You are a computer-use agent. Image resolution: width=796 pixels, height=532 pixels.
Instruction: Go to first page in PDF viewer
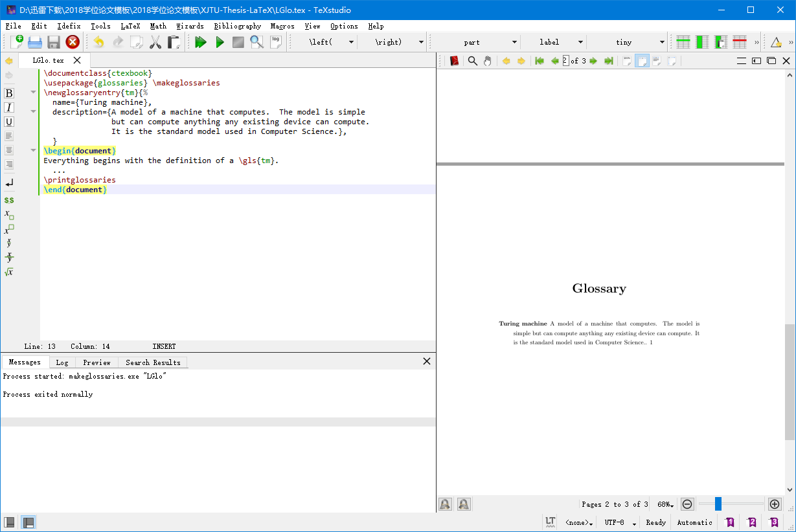pos(539,61)
